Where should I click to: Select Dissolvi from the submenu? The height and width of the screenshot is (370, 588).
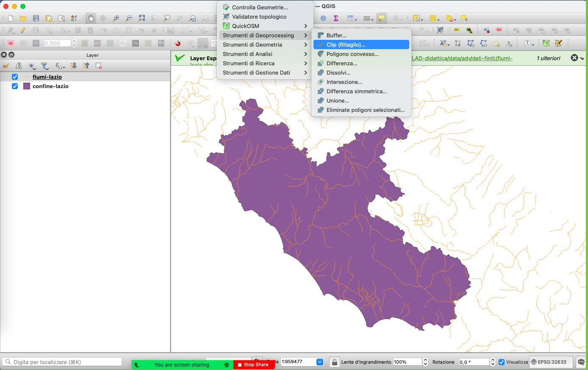coord(338,72)
